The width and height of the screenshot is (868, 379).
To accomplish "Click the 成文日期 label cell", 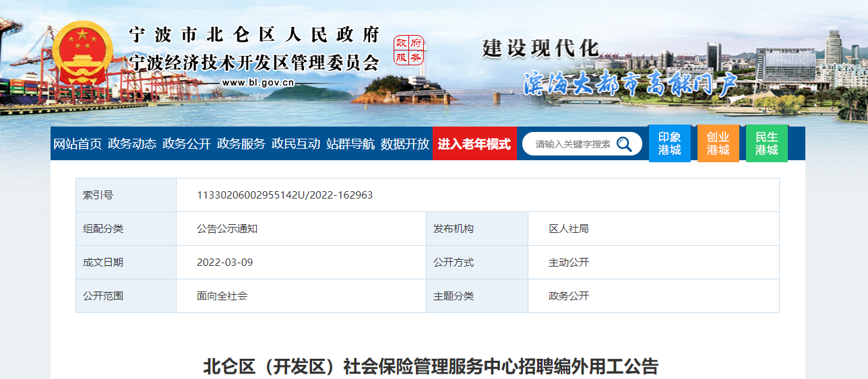I will [126, 263].
